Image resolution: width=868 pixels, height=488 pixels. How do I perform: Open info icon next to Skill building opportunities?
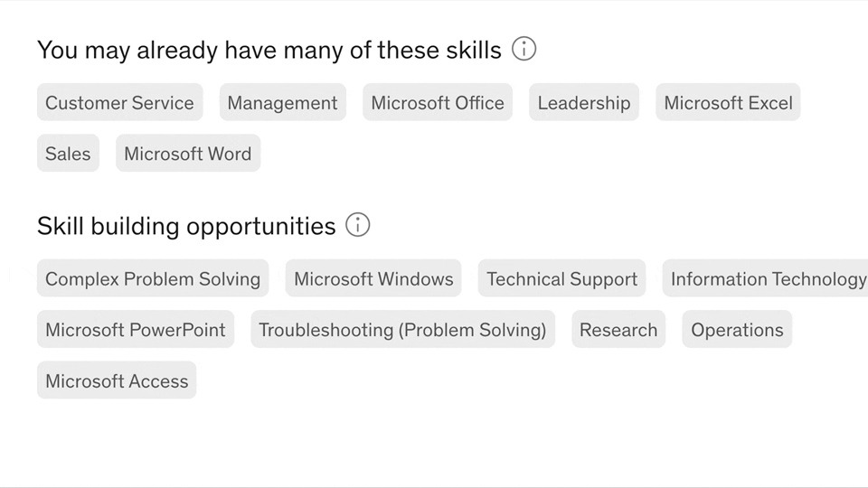pyautogui.click(x=358, y=225)
